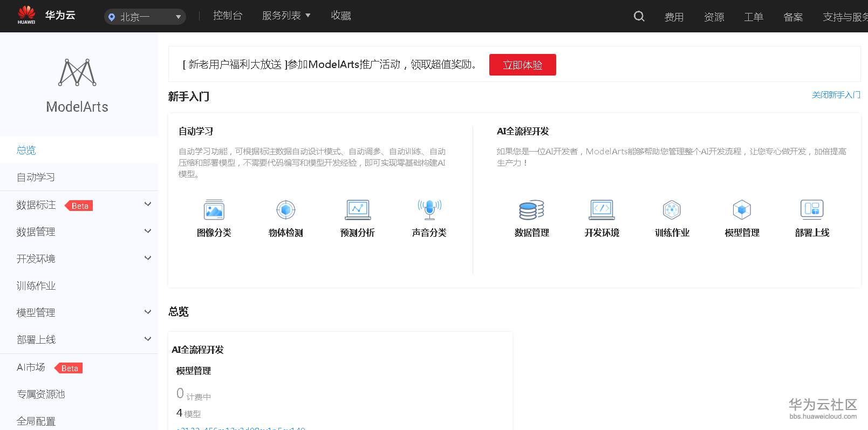Click the 华为云 brand text
Viewport: 868px width, 430px height.
60,15
